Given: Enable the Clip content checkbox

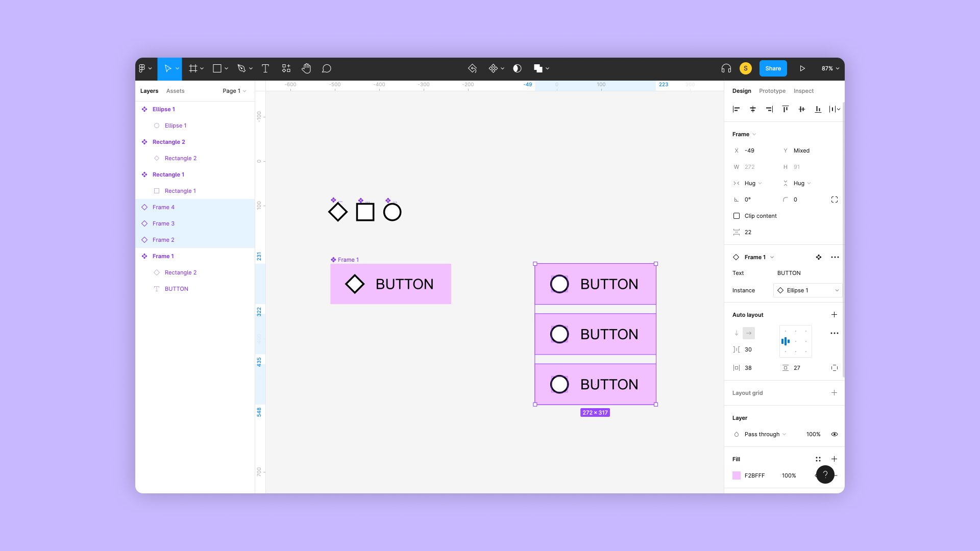Looking at the screenshot, I should coord(737,216).
